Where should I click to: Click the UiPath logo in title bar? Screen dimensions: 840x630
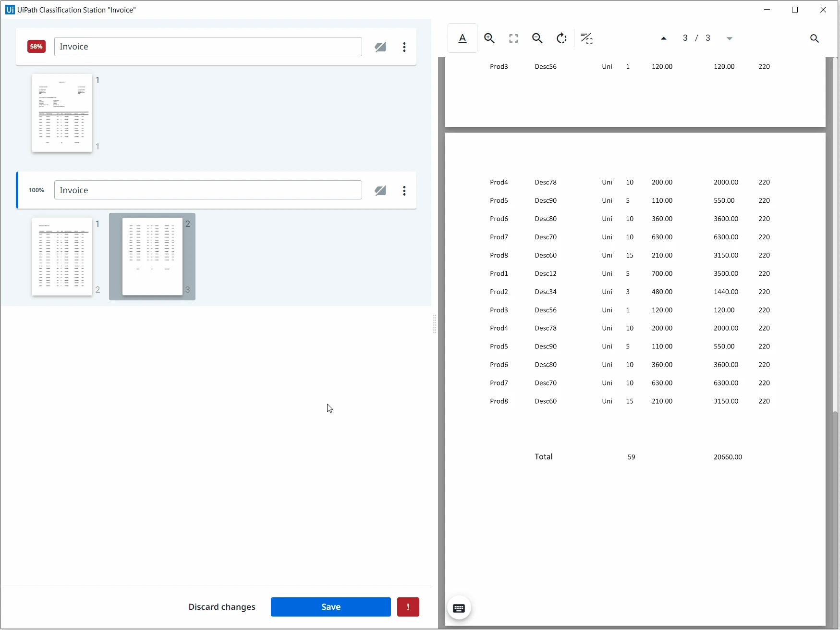tap(10, 10)
